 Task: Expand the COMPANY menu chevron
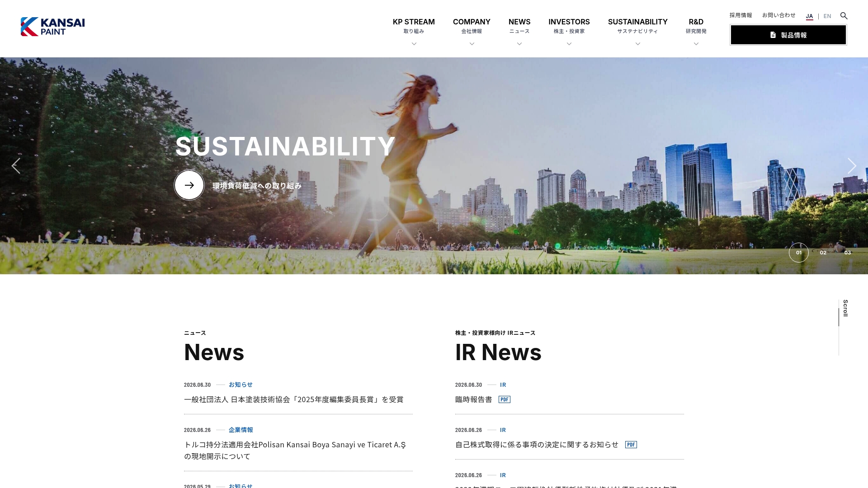coord(472,44)
